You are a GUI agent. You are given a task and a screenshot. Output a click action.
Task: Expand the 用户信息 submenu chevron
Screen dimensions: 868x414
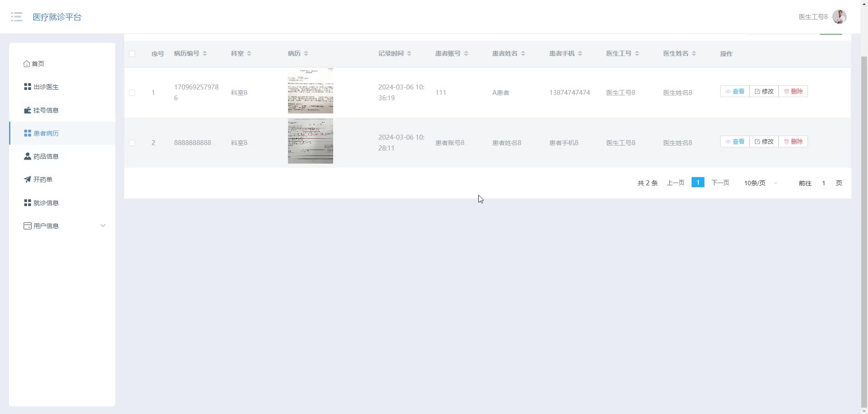[103, 226]
